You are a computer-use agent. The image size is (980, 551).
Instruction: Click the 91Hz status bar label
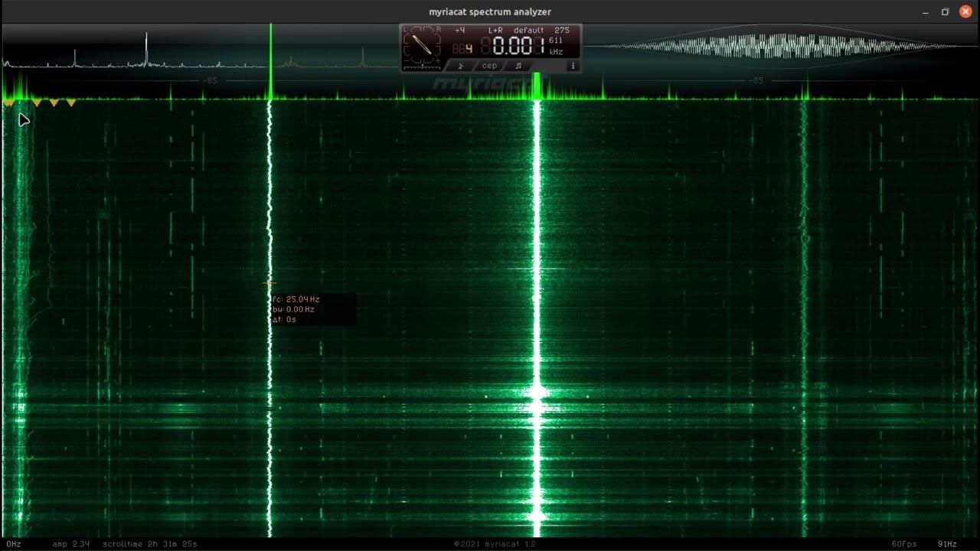point(948,544)
